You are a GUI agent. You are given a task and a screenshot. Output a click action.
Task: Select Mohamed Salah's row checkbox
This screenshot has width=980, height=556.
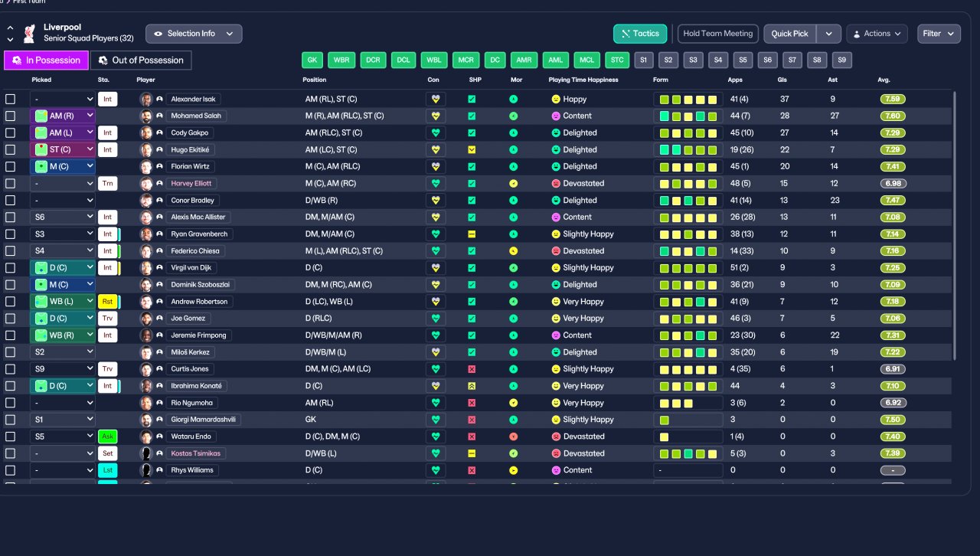click(10, 116)
